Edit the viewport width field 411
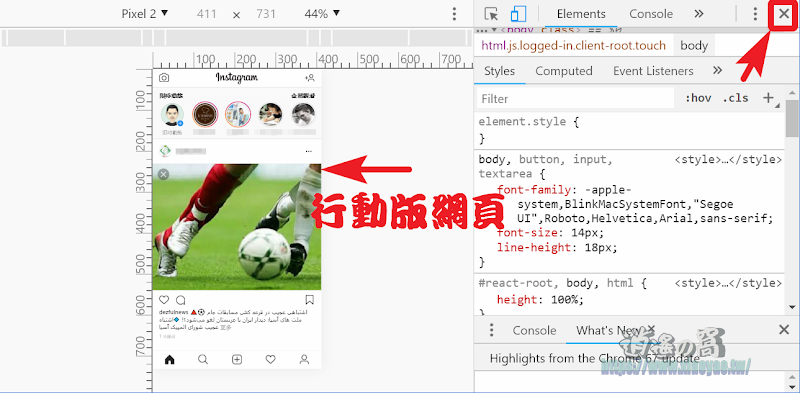Viewport: 800px width, 393px height. tap(207, 14)
